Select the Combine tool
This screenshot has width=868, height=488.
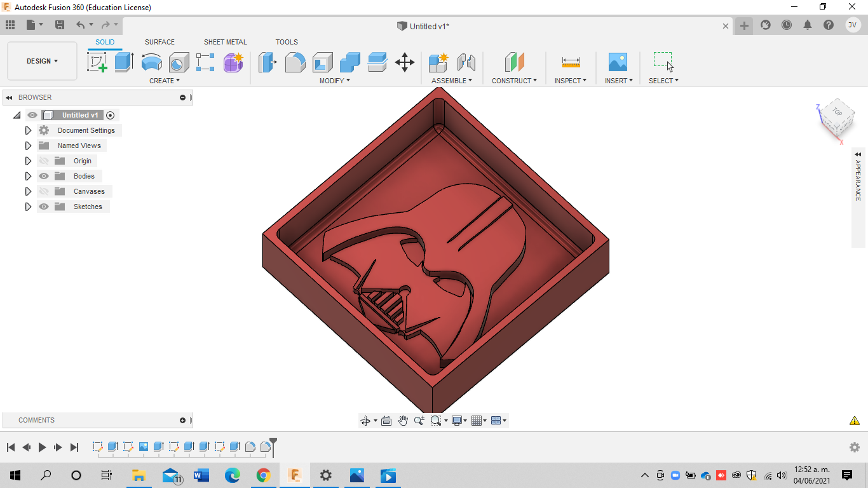(349, 62)
